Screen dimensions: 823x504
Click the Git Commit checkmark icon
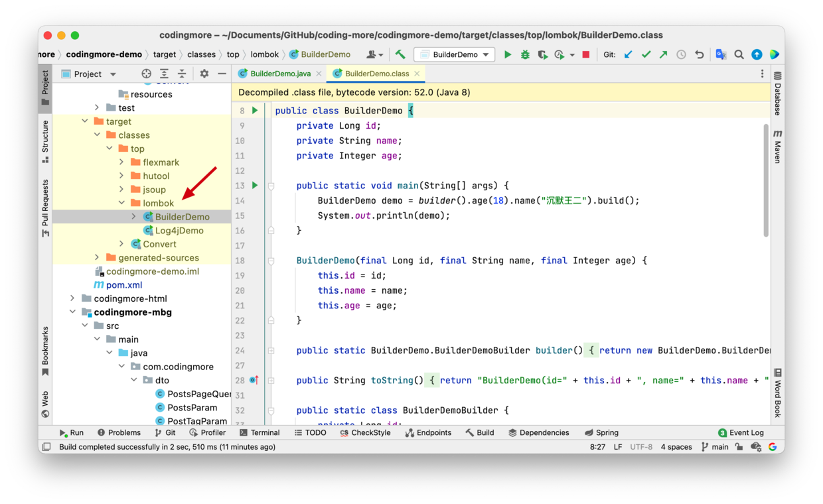click(x=646, y=54)
